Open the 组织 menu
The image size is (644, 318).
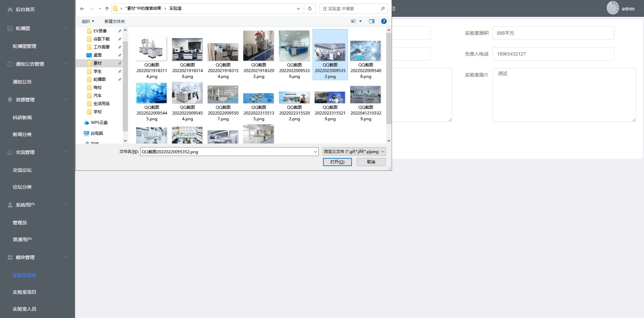click(x=88, y=21)
